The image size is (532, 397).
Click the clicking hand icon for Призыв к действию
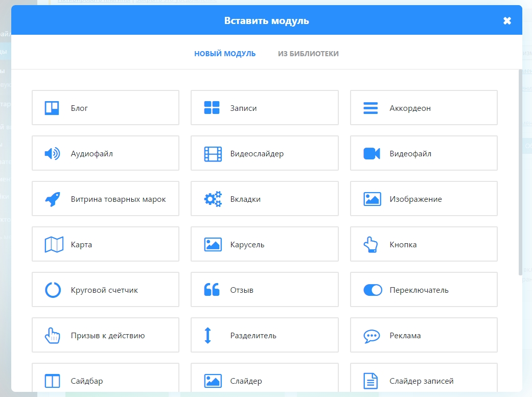tap(52, 335)
